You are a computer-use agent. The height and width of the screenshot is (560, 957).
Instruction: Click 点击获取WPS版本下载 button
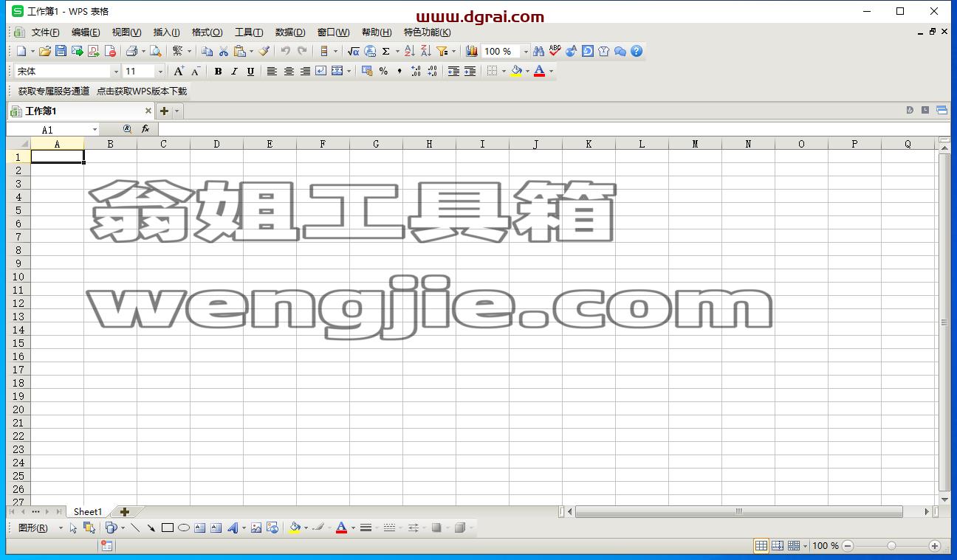pos(142,91)
